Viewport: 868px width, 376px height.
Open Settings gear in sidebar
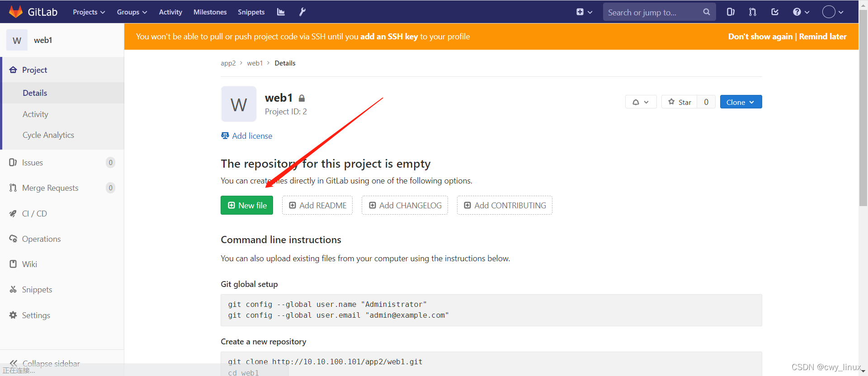pyautogui.click(x=13, y=315)
